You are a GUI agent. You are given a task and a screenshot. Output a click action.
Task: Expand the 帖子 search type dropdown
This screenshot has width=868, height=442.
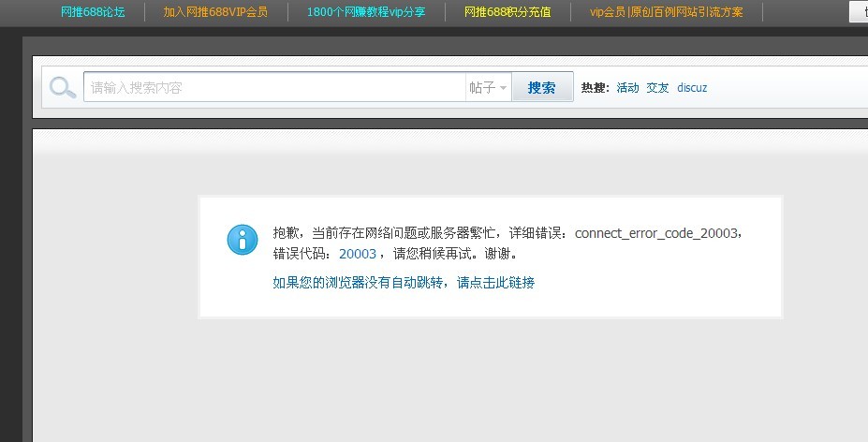(x=488, y=87)
